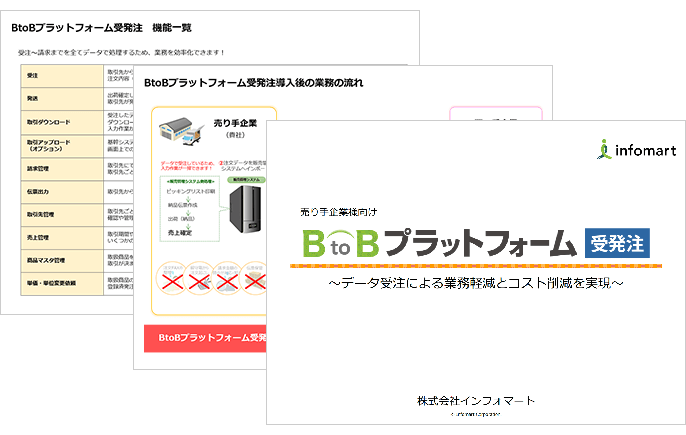
Task: Click the blue 受発注 badge
Action: [x=617, y=243]
